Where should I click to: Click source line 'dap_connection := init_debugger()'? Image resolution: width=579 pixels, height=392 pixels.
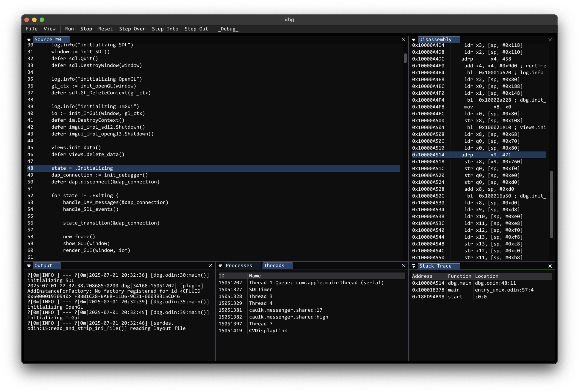point(99,175)
